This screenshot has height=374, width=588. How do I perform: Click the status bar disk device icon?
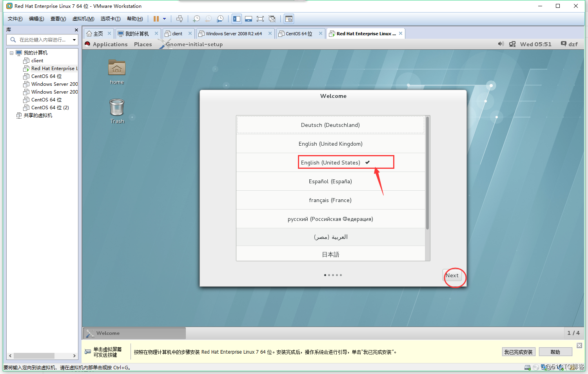click(528, 367)
